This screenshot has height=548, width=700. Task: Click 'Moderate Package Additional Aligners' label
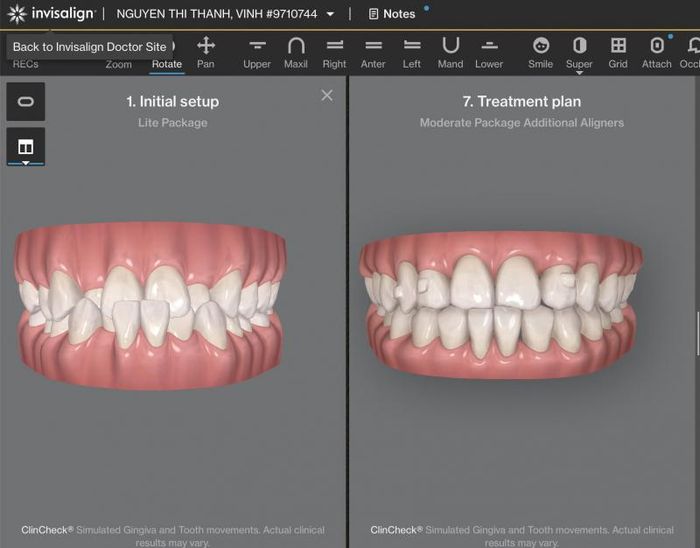tap(522, 123)
